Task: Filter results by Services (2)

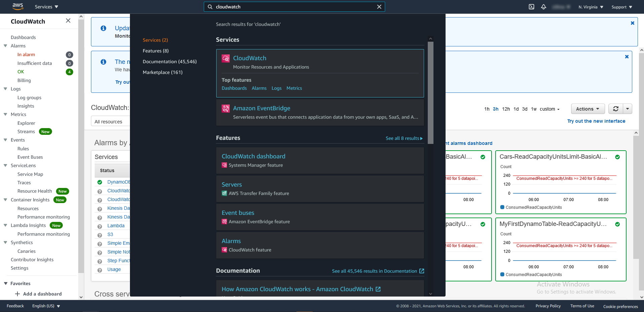Action: click(x=155, y=40)
